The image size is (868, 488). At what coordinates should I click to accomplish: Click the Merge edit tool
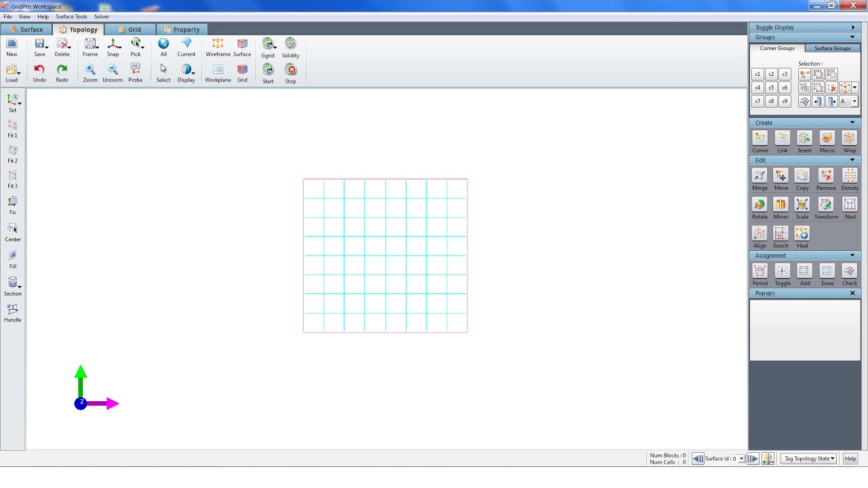(x=759, y=176)
